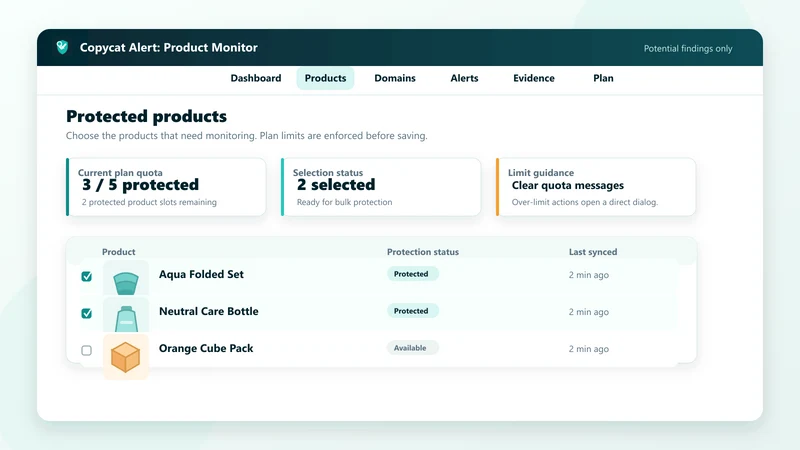Click the Protected products heading
Screen dimensions: 800x450
(x=146, y=116)
